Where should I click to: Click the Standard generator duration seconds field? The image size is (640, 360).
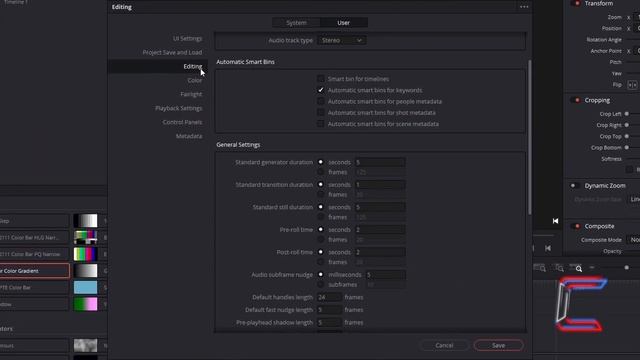tap(380, 162)
